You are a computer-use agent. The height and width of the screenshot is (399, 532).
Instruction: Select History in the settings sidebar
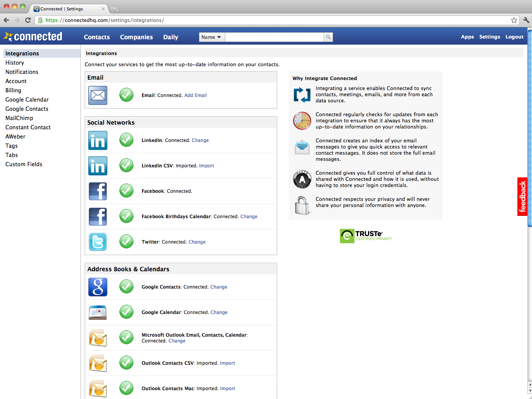pos(15,63)
